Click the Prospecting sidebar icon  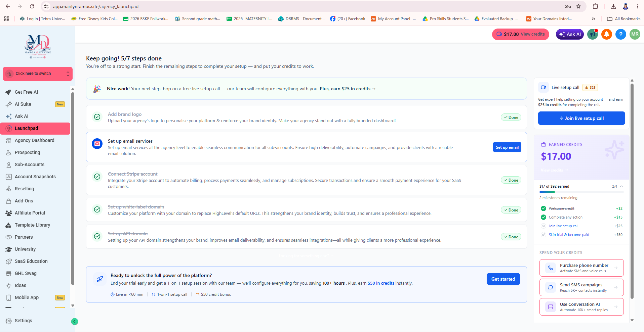9,152
